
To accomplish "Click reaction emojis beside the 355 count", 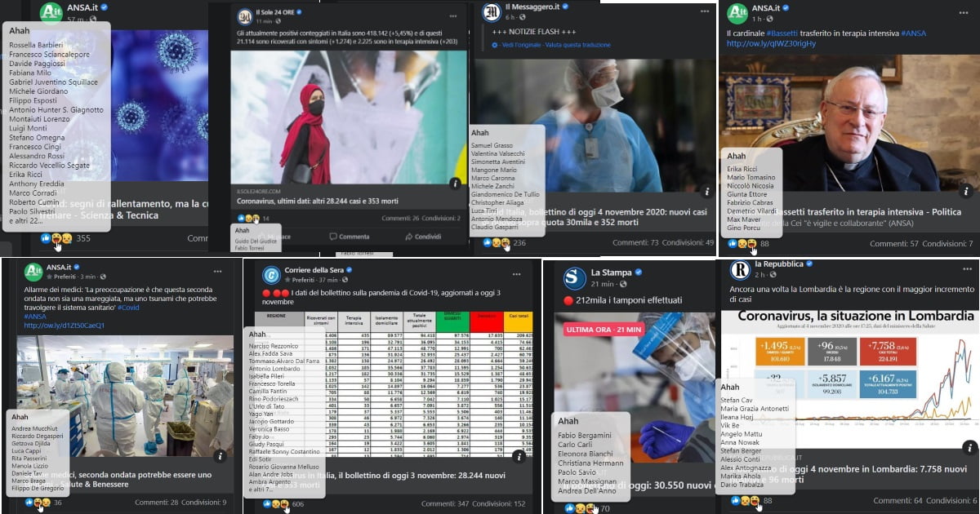I will [x=56, y=238].
